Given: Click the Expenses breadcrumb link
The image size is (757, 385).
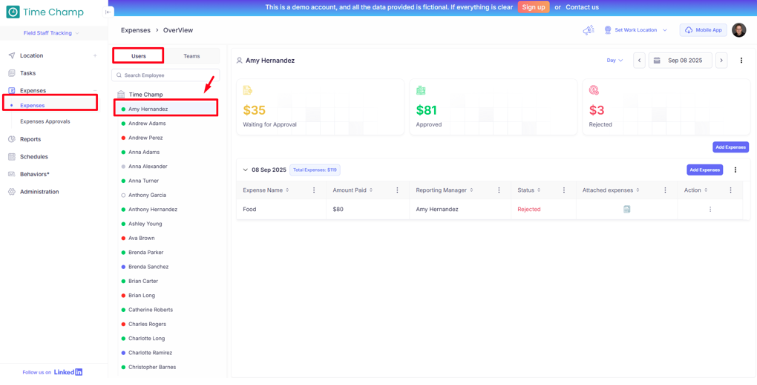Looking at the screenshot, I should (x=136, y=30).
